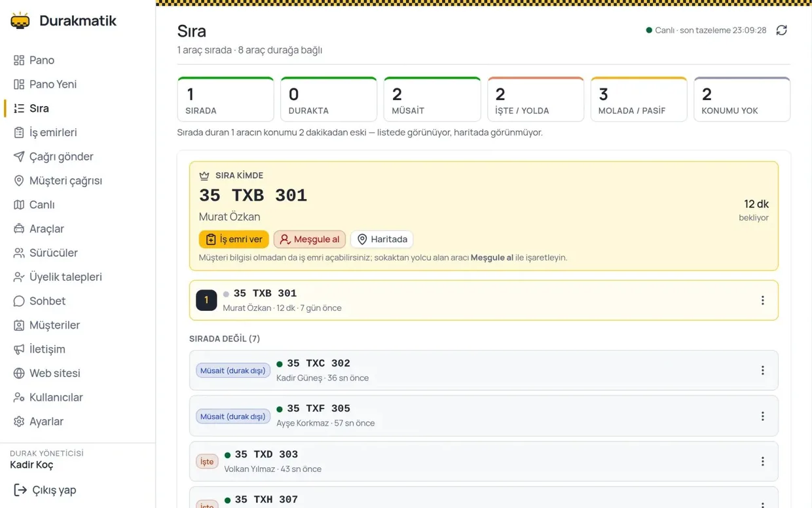The height and width of the screenshot is (508, 812).
Task: Open Müşteri çağrısı page
Action: (77, 181)
